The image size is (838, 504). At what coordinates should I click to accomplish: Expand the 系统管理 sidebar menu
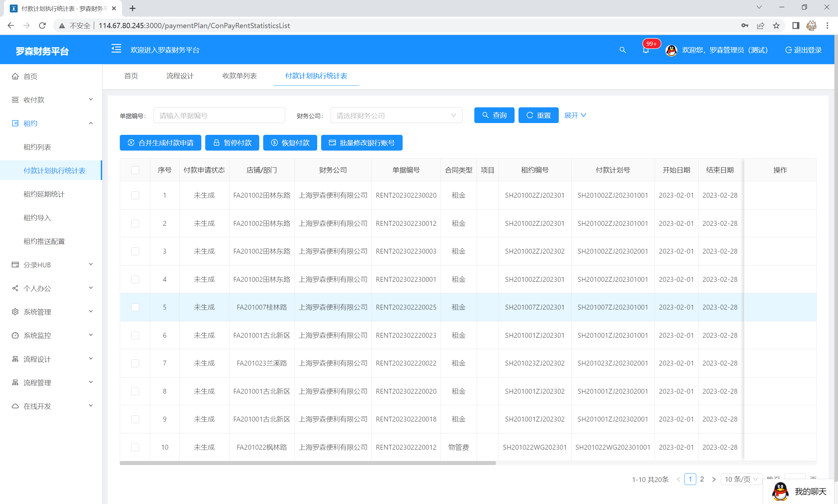(51, 312)
